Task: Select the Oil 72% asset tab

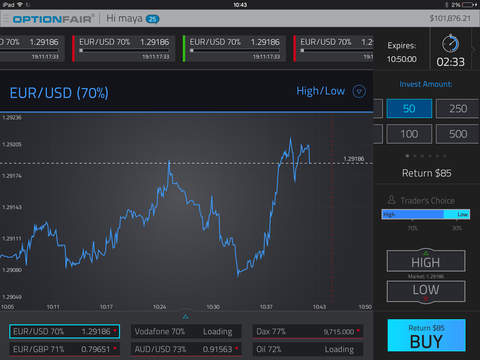Action: (x=308, y=349)
